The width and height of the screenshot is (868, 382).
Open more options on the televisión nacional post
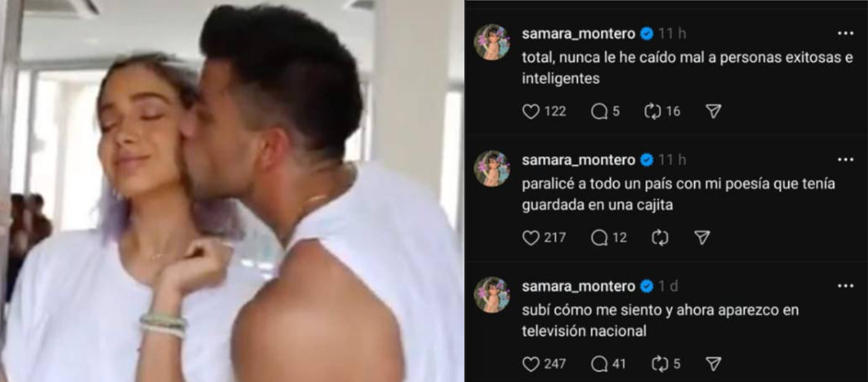[x=845, y=287]
